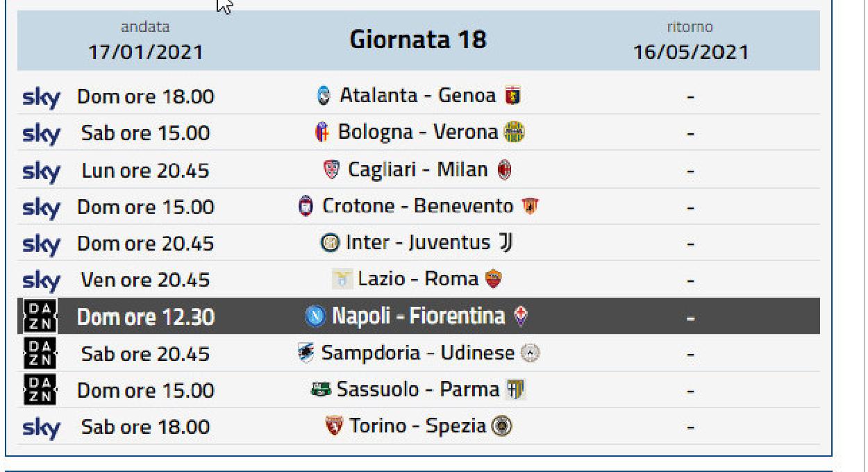Open the Napoli - Fiorentina highlighted match
The height and width of the screenshot is (472, 868).
coord(418,317)
